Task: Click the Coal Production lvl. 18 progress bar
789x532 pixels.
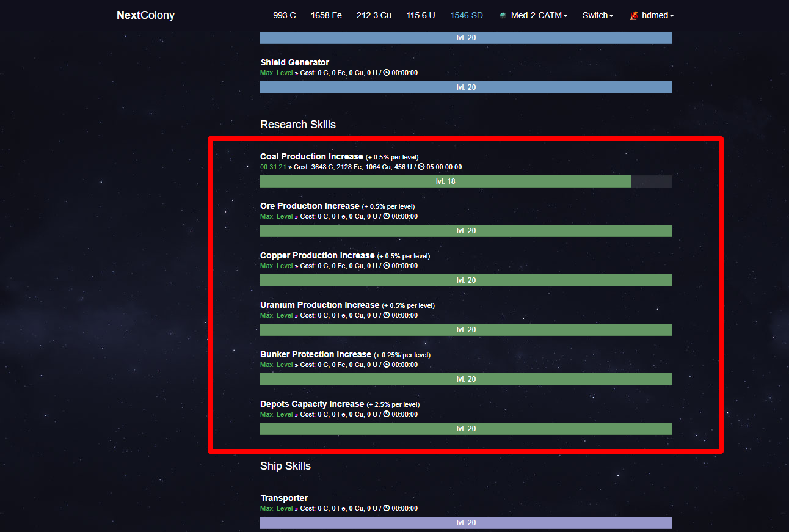Action: (x=445, y=181)
